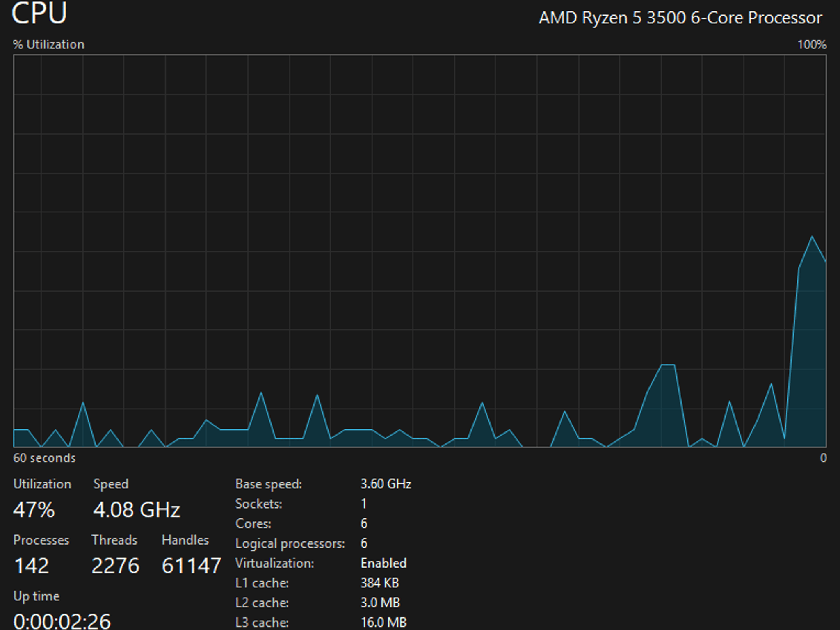Select the 2276 threads count
This screenshot has width=840, height=630.
pyautogui.click(x=115, y=566)
